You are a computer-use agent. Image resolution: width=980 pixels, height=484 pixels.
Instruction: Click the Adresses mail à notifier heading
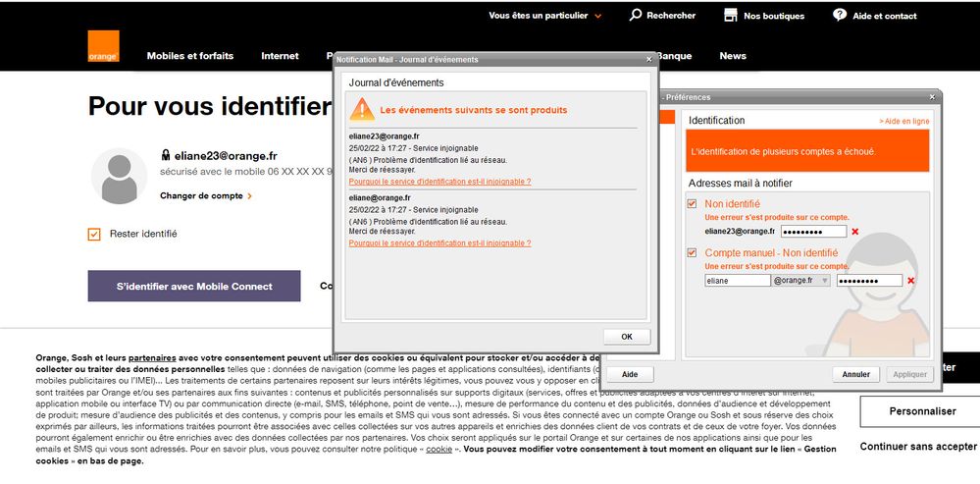740,184
